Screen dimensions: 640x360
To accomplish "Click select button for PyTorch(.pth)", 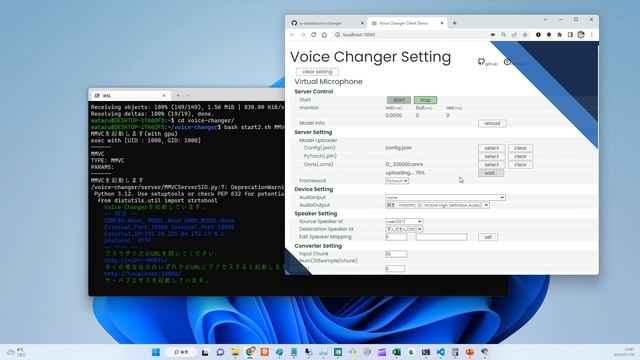I will [492, 156].
